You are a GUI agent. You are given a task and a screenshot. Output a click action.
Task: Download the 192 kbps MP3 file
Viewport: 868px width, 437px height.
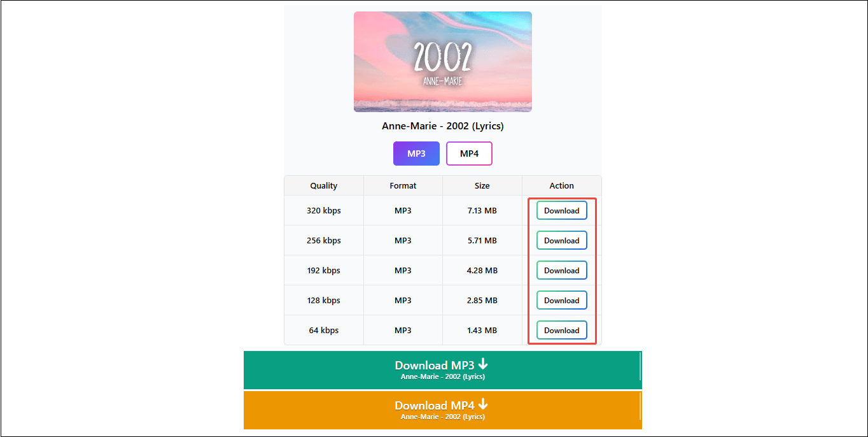561,270
